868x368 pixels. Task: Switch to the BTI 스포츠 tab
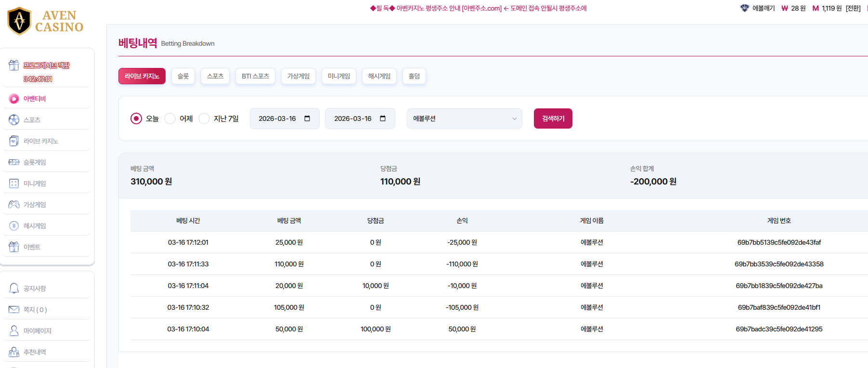click(255, 76)
